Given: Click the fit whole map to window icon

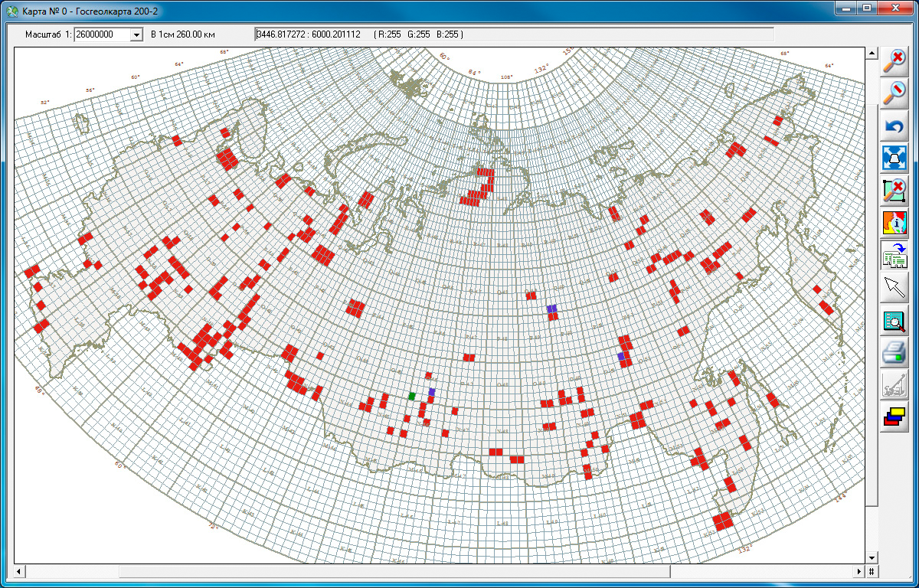Looking at the screenshot, I should 894,158.
